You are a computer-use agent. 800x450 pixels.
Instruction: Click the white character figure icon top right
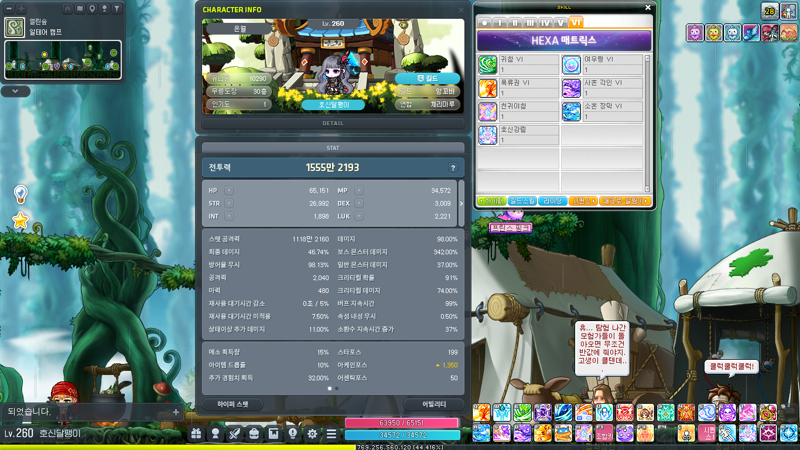tap(788, 11)
